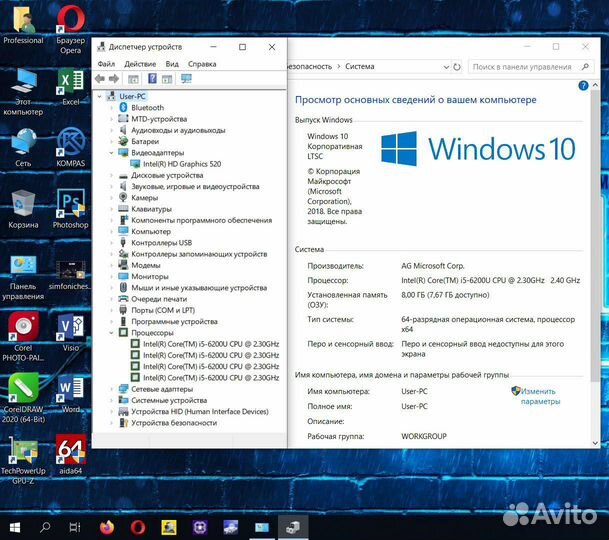The height and width of the screenshot is (540, 609).
Task: Click the scroll-down arrow in System window
Action: click(x=595, y=443)
